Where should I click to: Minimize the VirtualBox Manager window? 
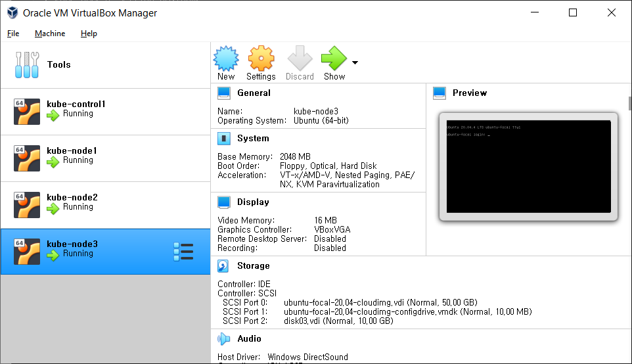pyautogui.click(x=535, y=12)
